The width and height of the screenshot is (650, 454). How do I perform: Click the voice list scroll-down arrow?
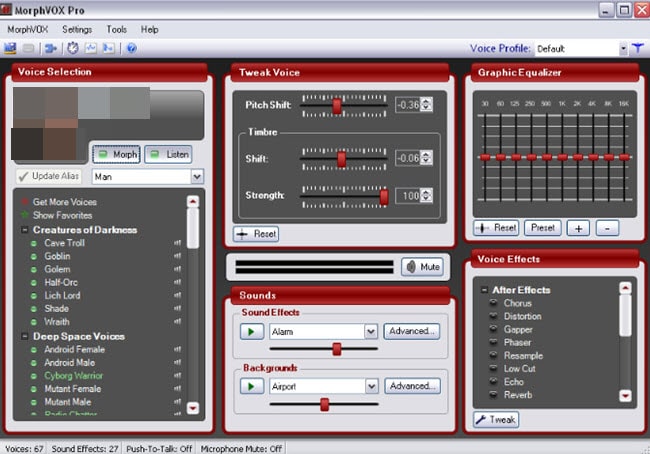click(193, 408)
